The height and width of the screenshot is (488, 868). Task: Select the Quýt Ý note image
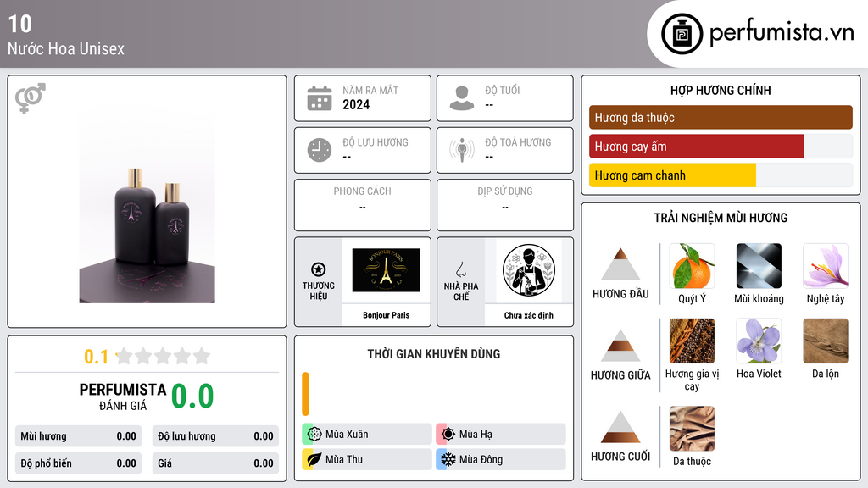tap(692, 266)
